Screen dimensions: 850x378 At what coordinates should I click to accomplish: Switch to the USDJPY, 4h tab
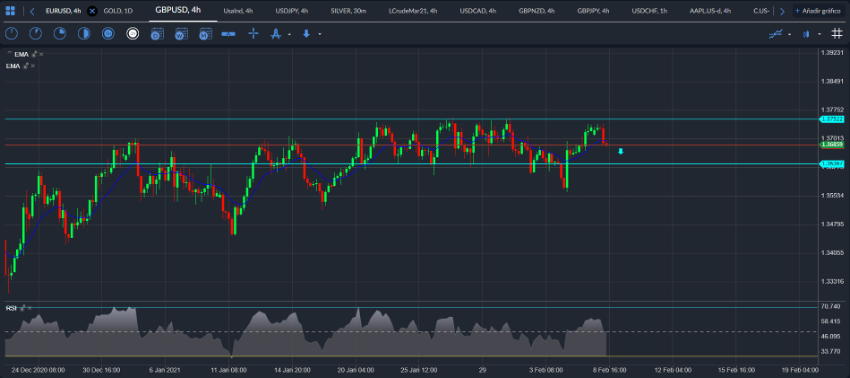[x=292, y=11]
